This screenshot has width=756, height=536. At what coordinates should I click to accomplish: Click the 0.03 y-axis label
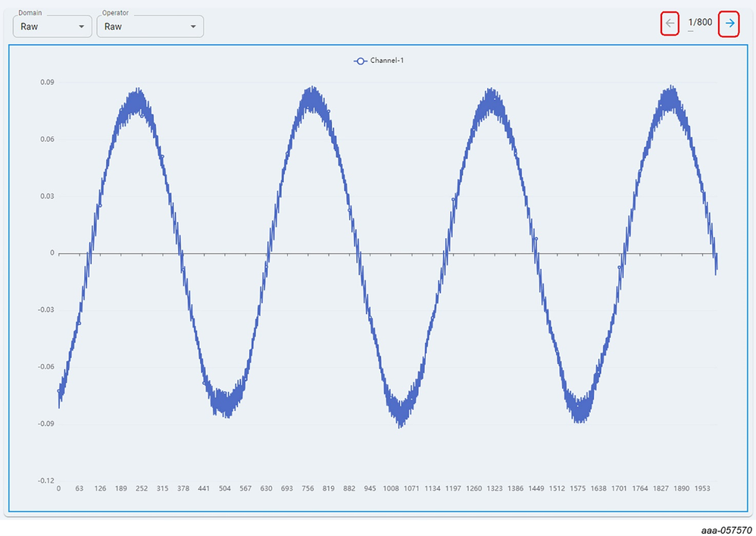47,196
